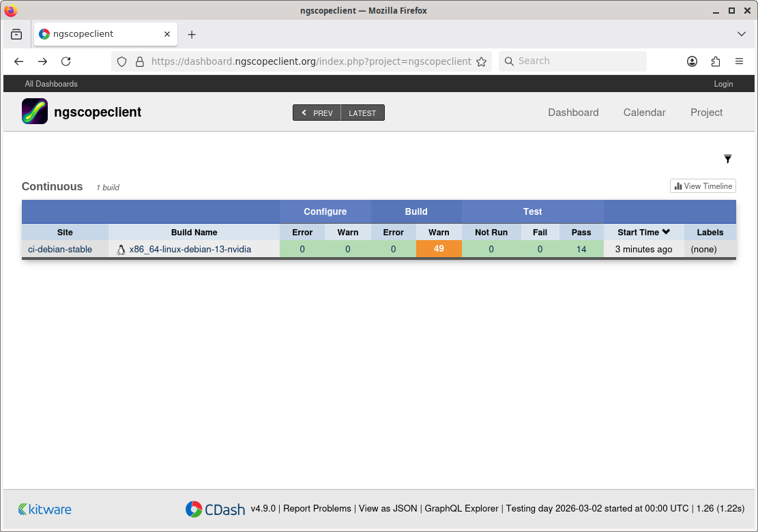758x532 pixels.
Task: Click the View Timeline button
Action: (x=703, y=186)
